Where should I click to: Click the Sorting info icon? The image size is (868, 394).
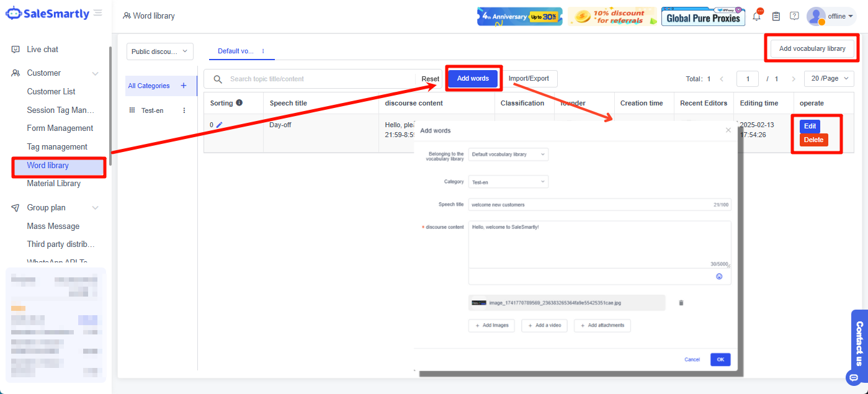pyautogui.click(x=239, y=103)
